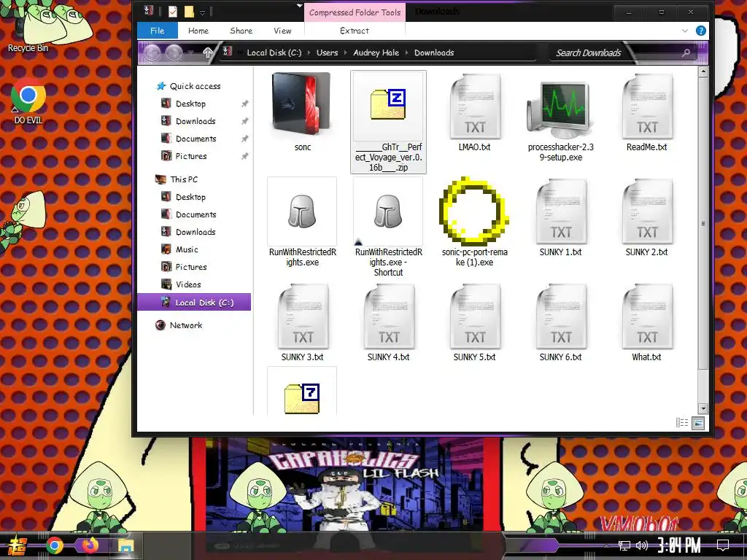747x560 pixels.
Task: Switch to the Share ribbon tab
Action: click(241, 31)
